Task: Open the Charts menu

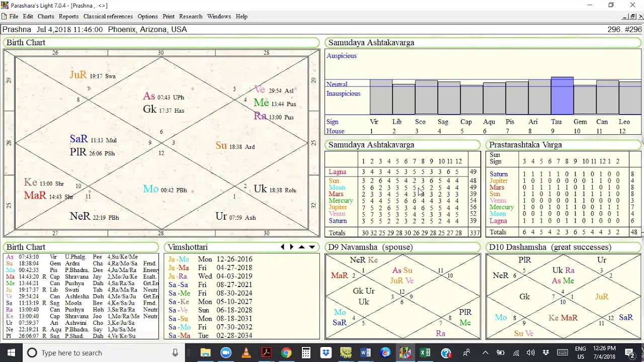Action: click(46, 17)
